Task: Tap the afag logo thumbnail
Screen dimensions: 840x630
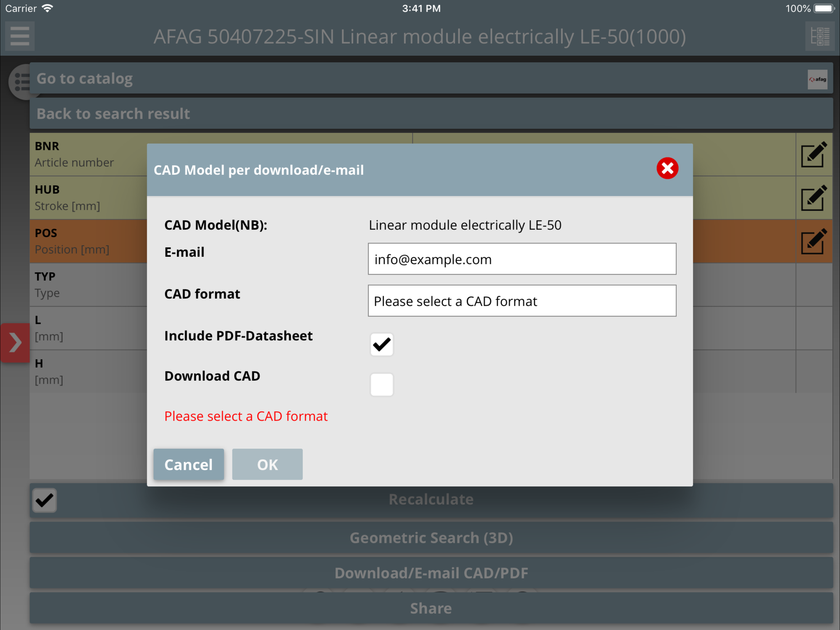Action: point(817,79)
